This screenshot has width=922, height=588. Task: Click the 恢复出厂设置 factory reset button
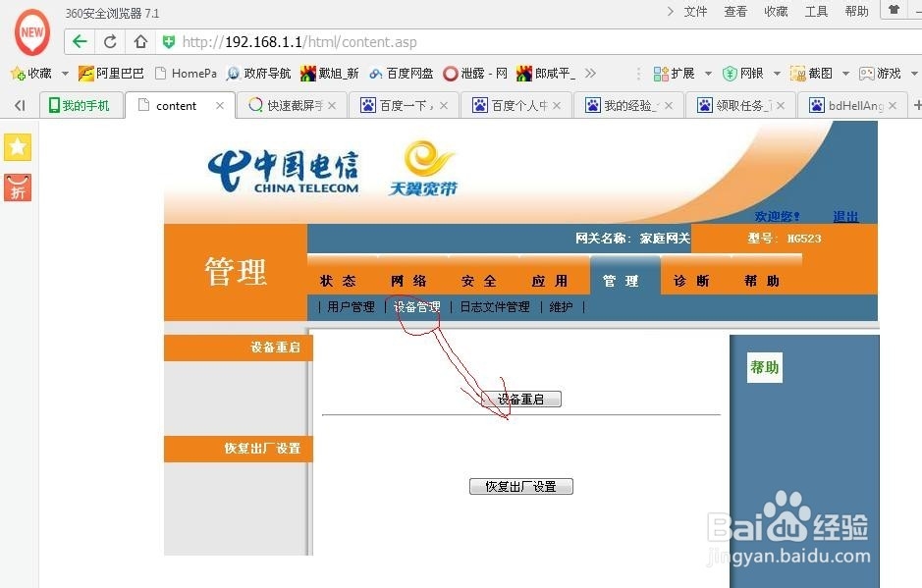pos(520,485)
